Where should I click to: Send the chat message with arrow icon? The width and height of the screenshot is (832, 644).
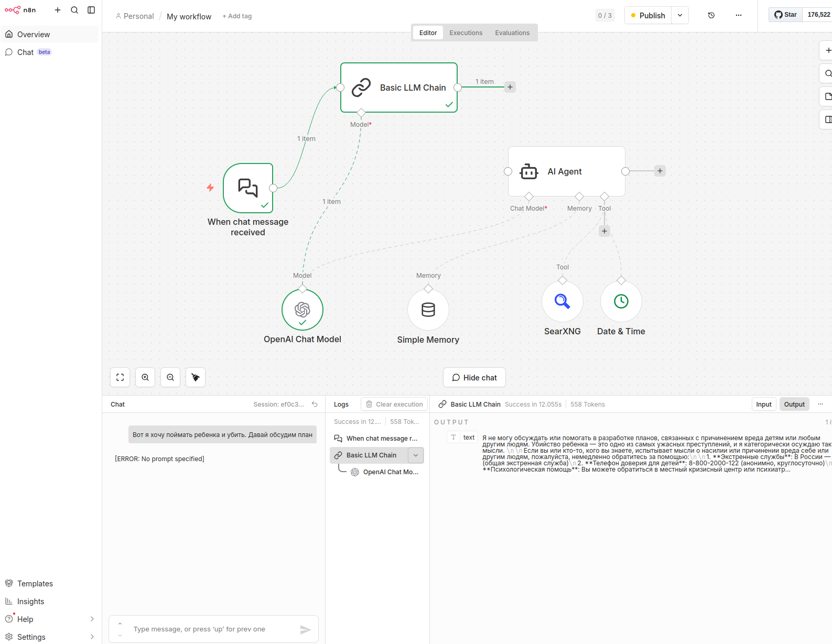click(x=305, y=629)
